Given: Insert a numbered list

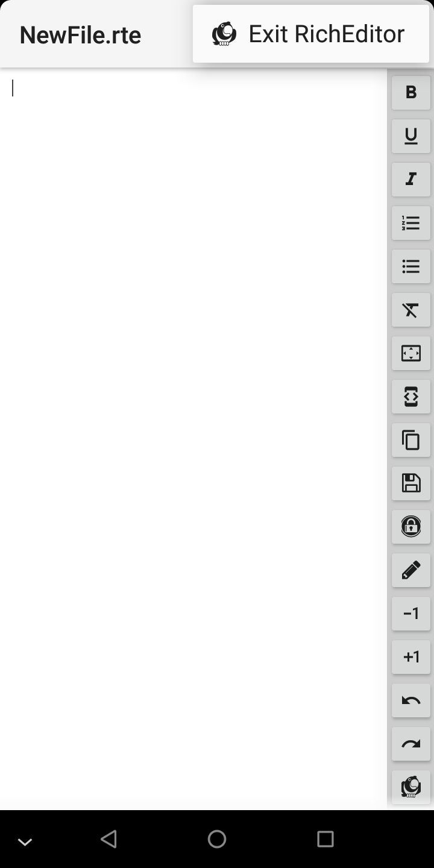Looking at the screenshot, I should [x=411, y=223].
